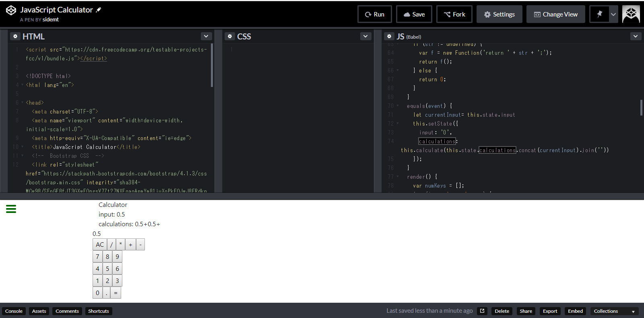The image size is (644, 318).
Task: Click calculator multiply button
Action: tap(120, 244)
